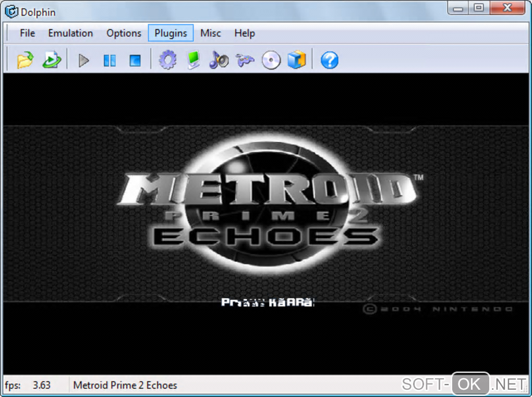The width and height of the screenshot is (532, 397).
Task: Click the memory card cube icon
Action: coord(297,60)
